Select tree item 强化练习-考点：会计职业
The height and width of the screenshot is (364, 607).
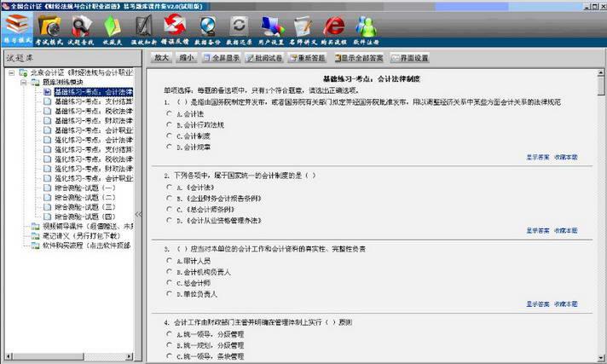point(93,178)
